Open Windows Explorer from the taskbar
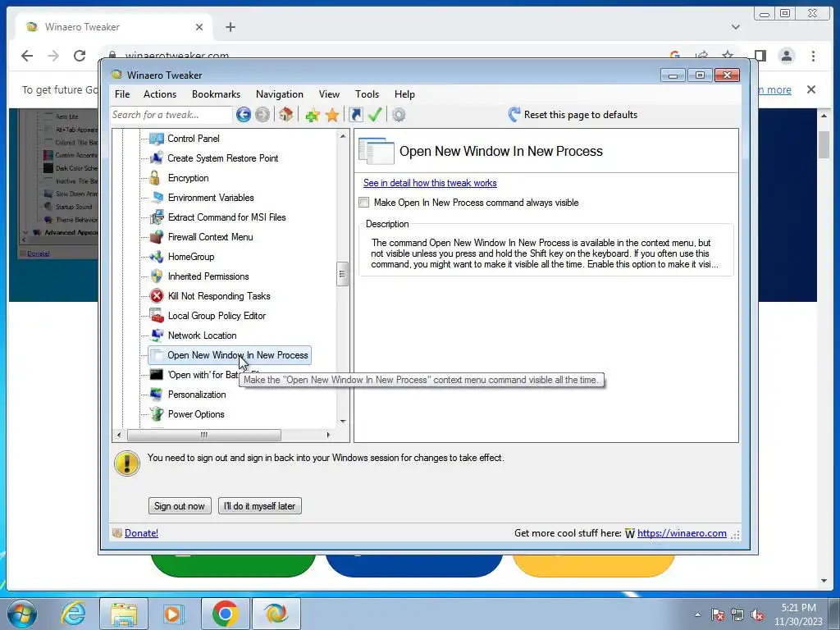The image size is (840, 630). 124,614
